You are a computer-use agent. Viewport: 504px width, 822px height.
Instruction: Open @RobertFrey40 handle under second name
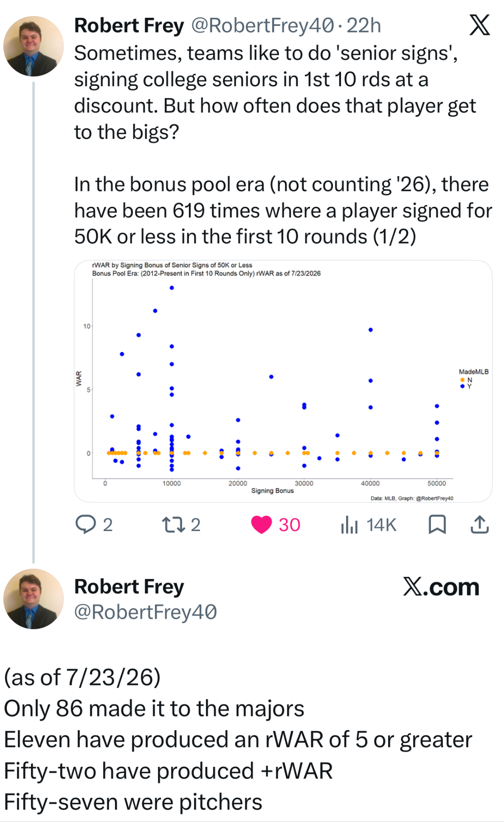[146, 612]
